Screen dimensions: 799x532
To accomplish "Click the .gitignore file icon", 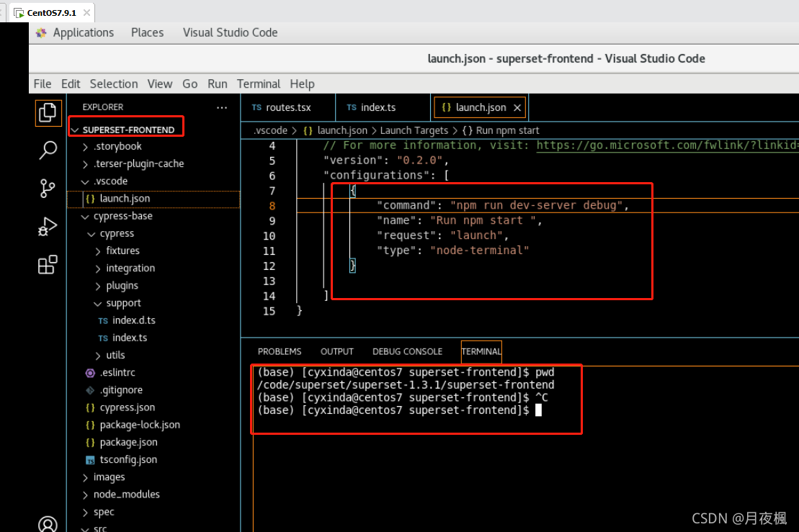I will [x=90, y=390].
